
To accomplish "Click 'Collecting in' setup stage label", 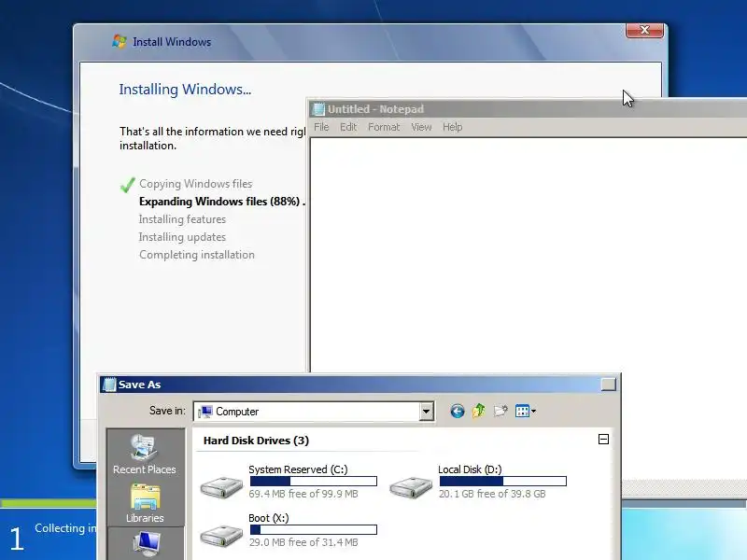I will tap(65, 528).
